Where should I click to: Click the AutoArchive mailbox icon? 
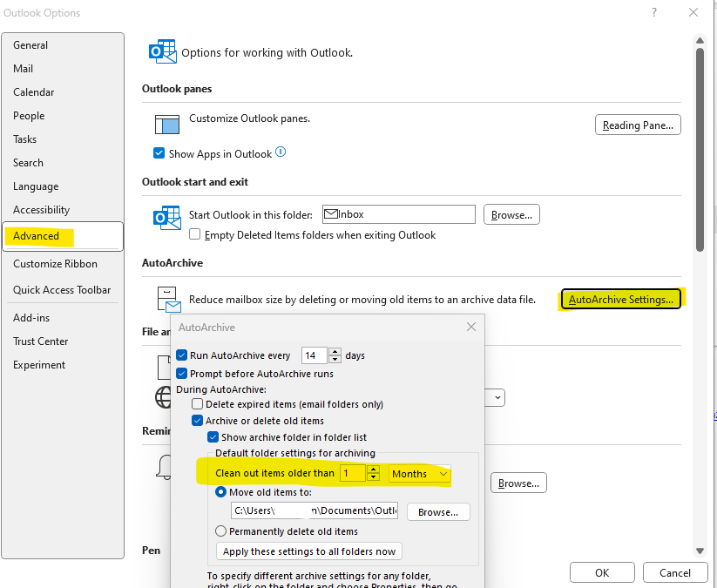169,300
